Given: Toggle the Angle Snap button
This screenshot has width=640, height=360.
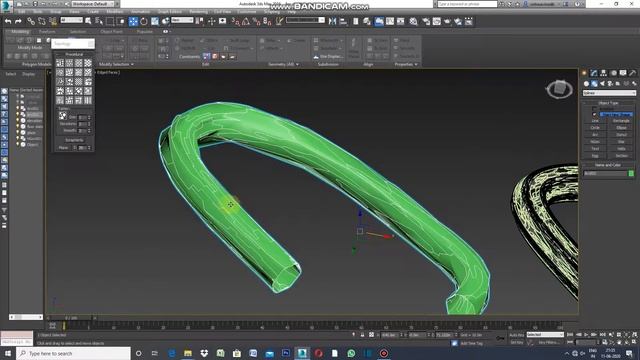Looking at the screenshot, I should point(246,21).
